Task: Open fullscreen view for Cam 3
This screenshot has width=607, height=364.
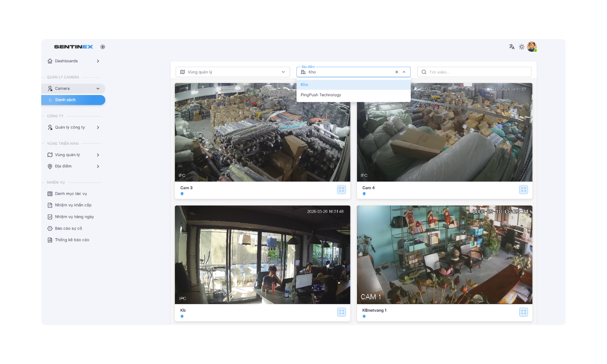Action: pos(342,190)
